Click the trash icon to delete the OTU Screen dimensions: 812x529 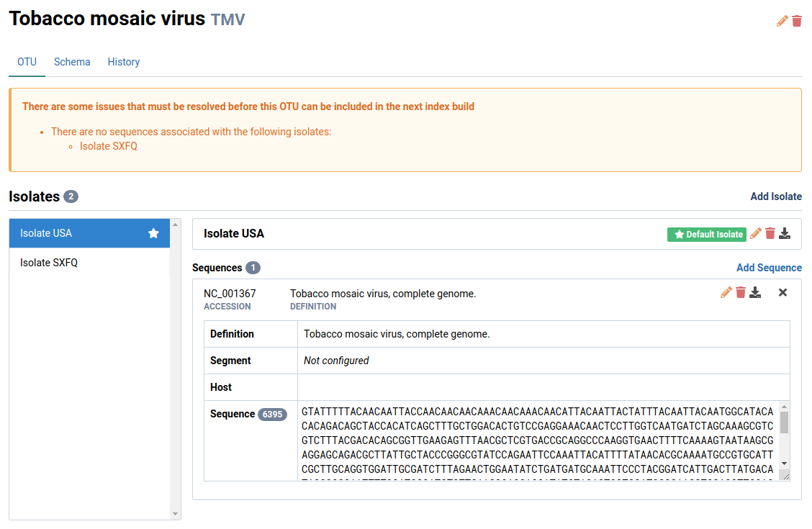click(798, 21)
